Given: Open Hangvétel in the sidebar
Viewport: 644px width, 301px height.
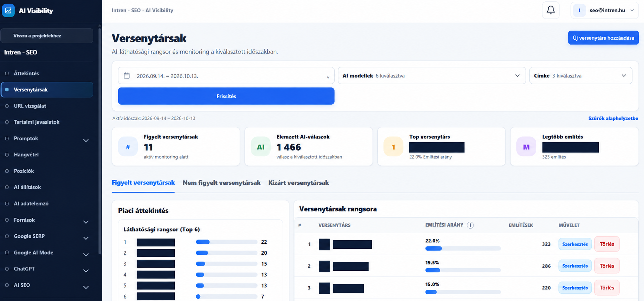Looking at the screenshot, I should click(x=47, y=155).
